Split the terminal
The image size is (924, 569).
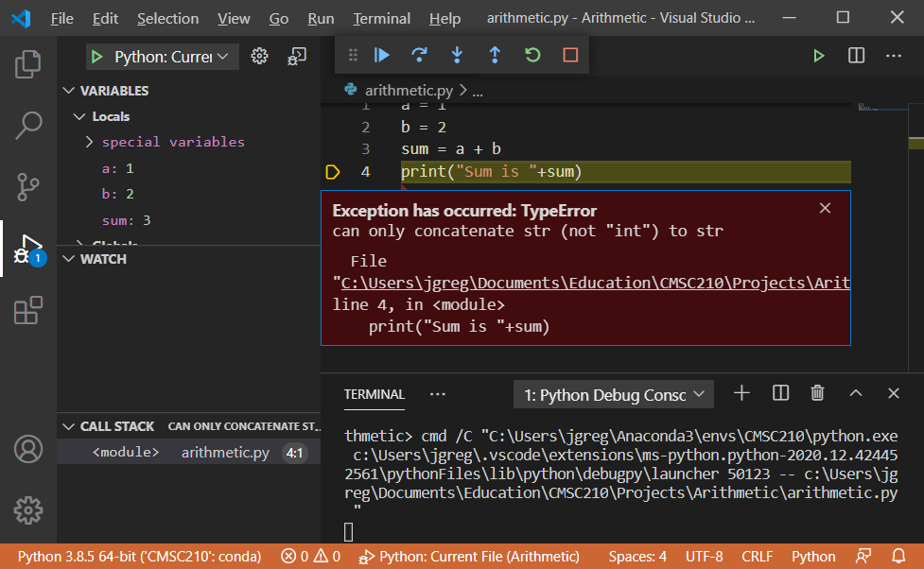780,393
